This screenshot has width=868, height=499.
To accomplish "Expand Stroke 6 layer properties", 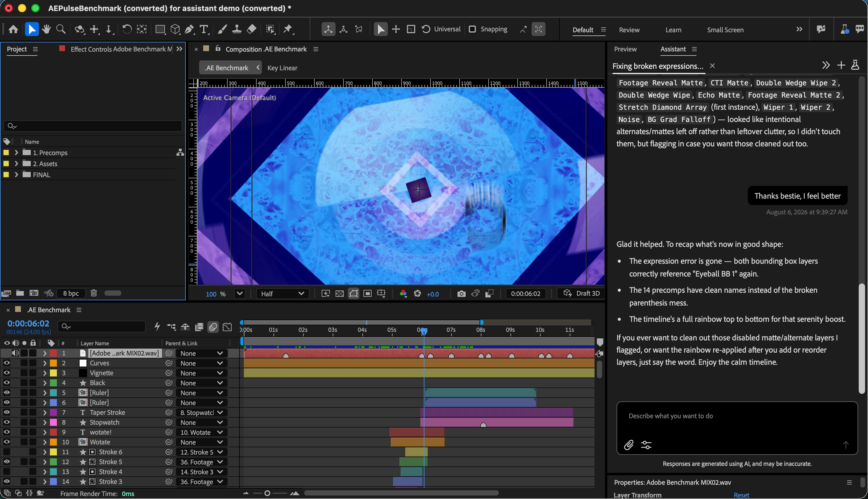I will pyautogui.click(x=44, y=452).
